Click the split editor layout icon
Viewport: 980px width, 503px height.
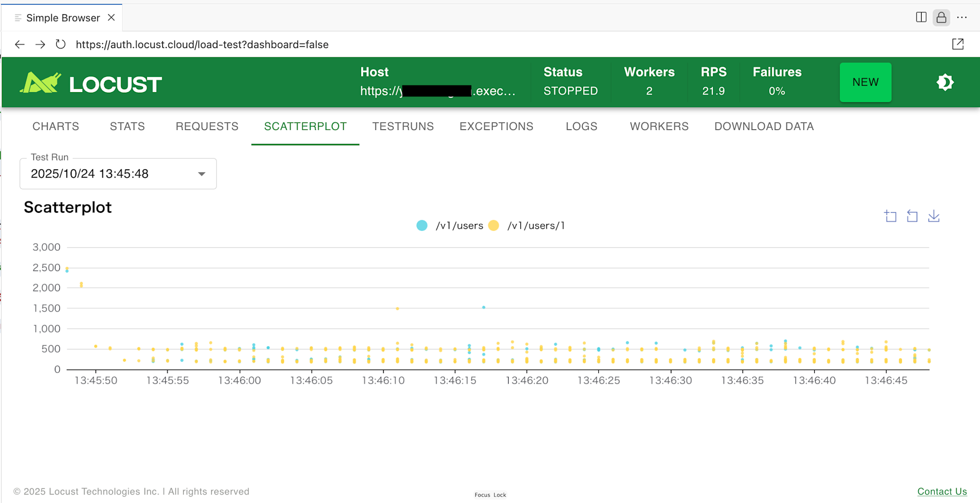(921, 18)
